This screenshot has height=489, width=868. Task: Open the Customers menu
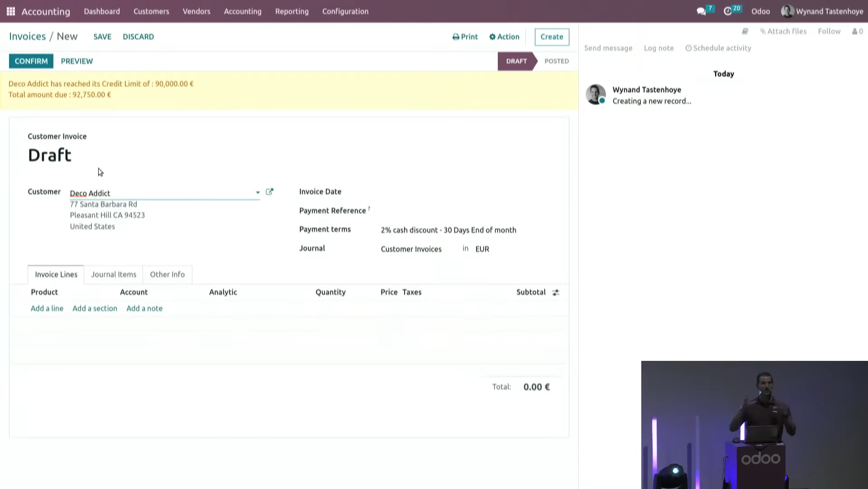tap(151, 11)
